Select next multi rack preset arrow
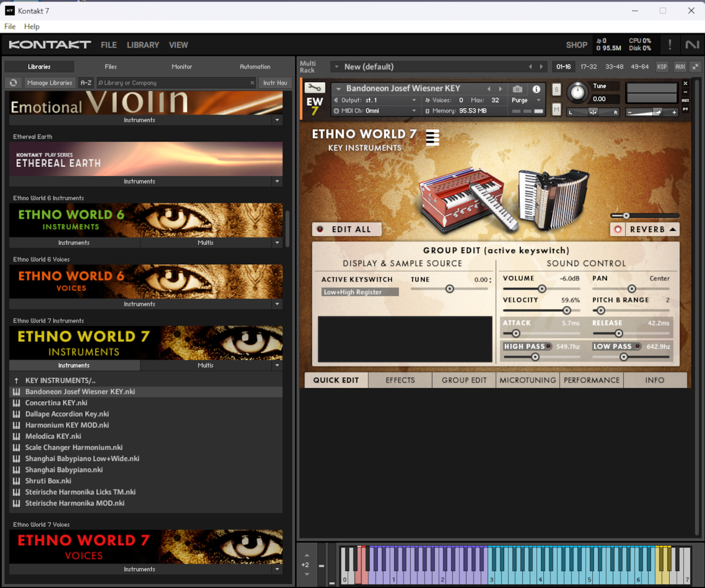The width and height of the screenshot is (705, 588). point(542,67)
